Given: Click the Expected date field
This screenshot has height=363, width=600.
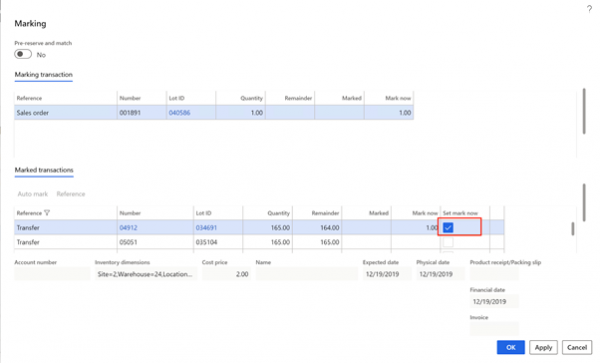Looking at the screenshot, I should pyautogui.click(x=387, y=274).
